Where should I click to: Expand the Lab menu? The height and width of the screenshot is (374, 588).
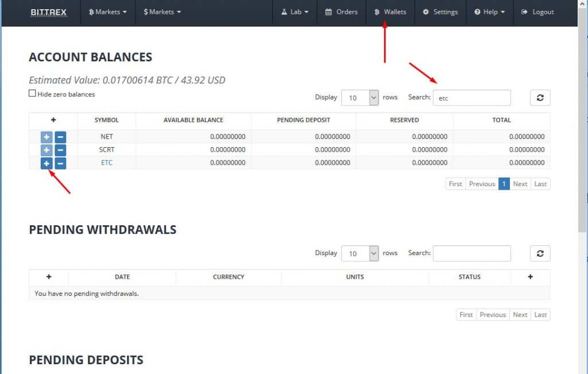click(295, 12)
